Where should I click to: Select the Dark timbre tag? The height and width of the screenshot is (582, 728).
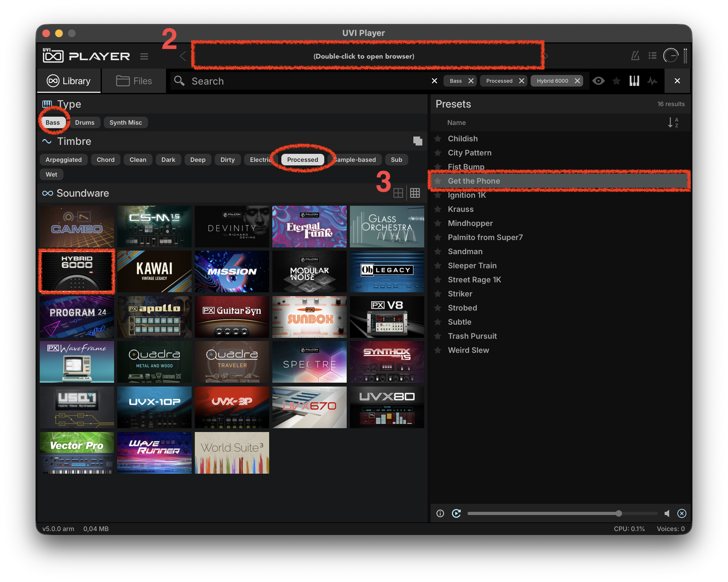point(168,160)
